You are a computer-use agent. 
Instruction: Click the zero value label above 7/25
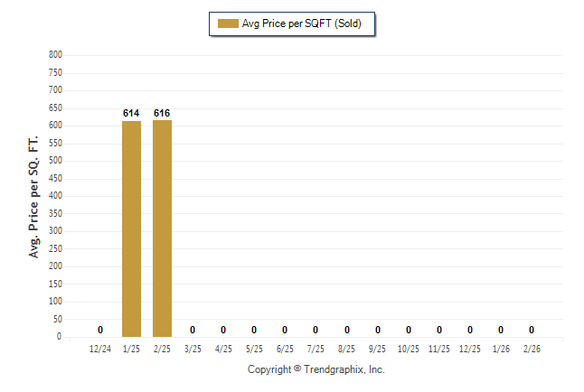[x=316, y=330]
